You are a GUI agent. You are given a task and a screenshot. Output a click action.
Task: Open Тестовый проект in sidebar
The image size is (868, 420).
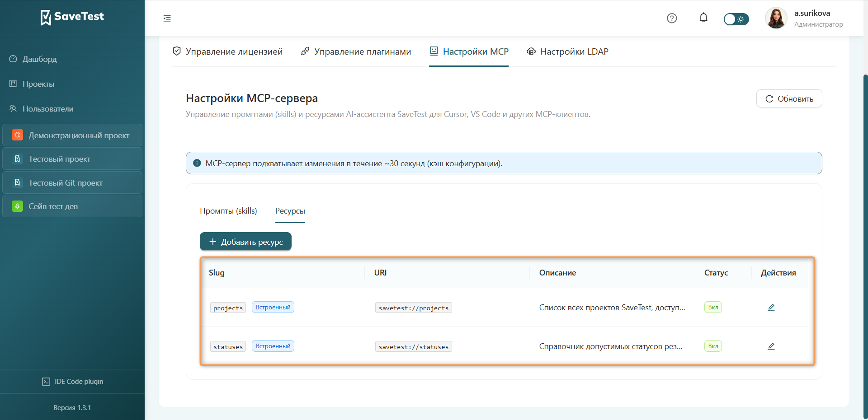coord(72,159)
